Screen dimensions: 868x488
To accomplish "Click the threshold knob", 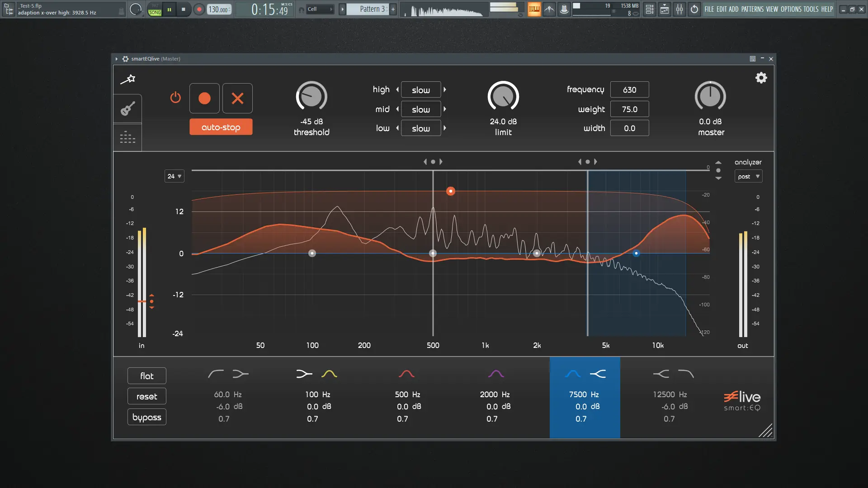I will pos(311,96).
